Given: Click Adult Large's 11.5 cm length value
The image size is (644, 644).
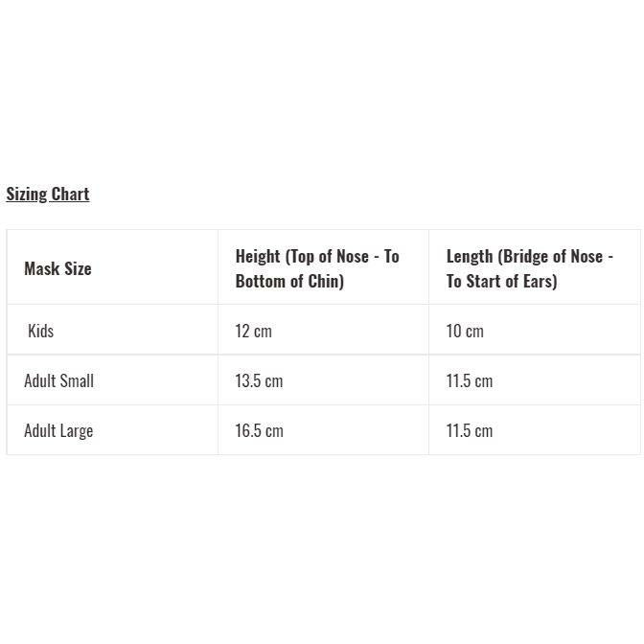Looking at the screenshot, I should tap(470, 430).
